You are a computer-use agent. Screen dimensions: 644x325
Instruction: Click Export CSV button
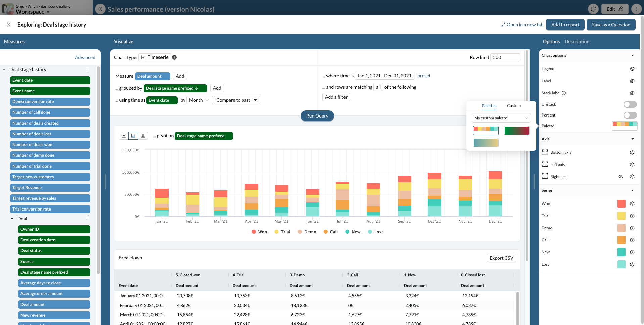pyautogui.click(x=501, y=258)
